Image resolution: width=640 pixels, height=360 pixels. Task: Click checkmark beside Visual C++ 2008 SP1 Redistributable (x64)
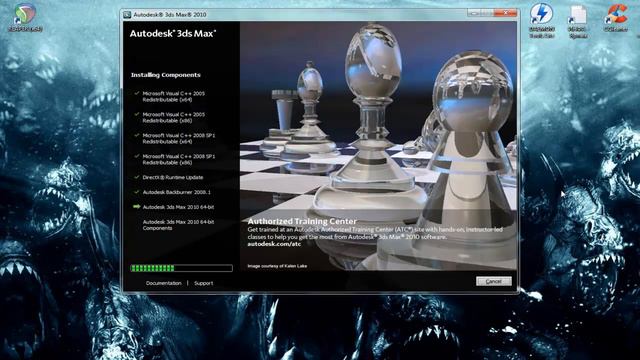(x=136, y=136)
